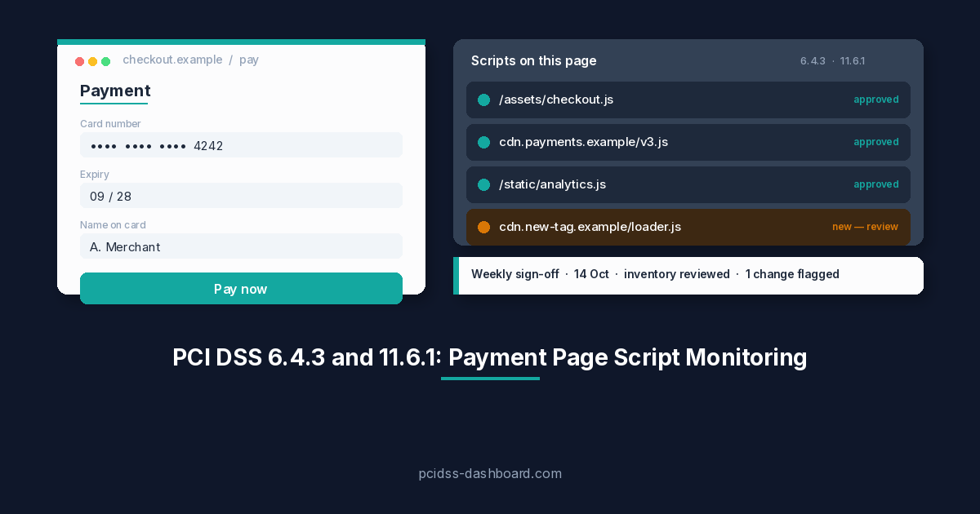
Task: Click the pay path segment
Action: click(249, 60)
